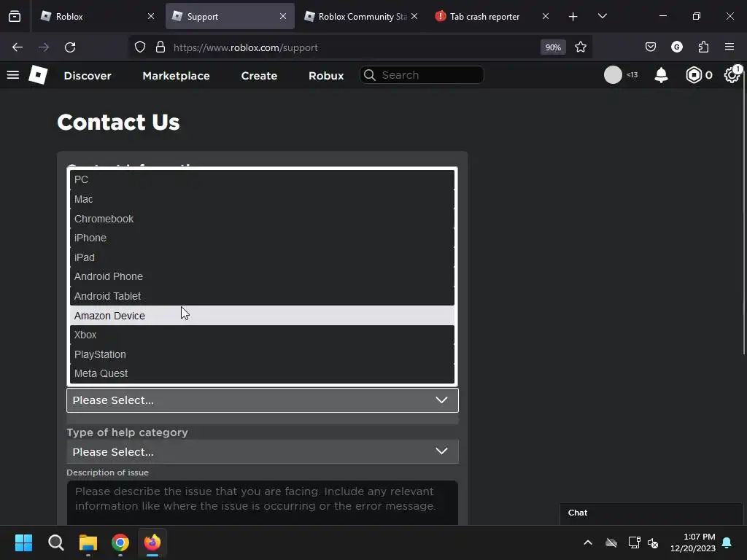Open the Firefox View icon
The image size is (747, 560).
(x=15, y=16)
